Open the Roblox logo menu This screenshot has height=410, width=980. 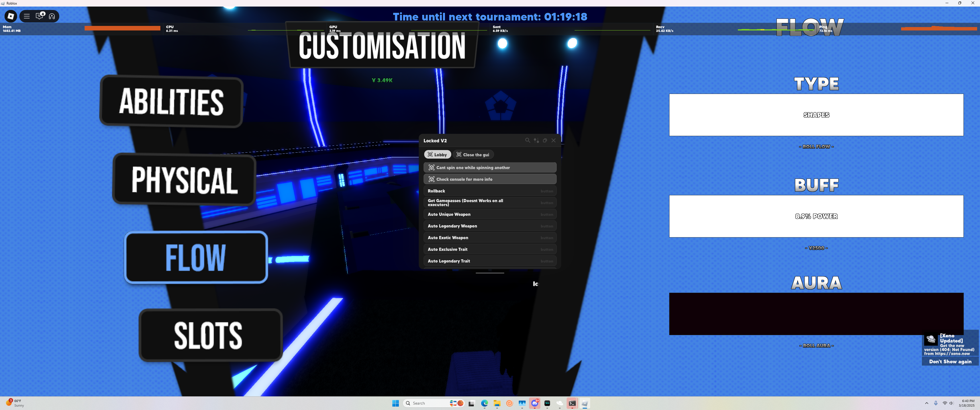pos(11,16)
